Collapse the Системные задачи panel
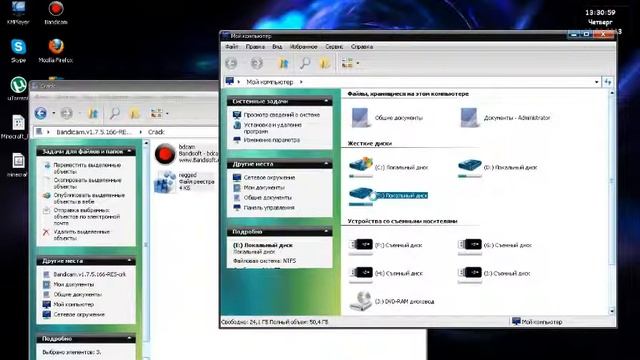 (326, 101)
